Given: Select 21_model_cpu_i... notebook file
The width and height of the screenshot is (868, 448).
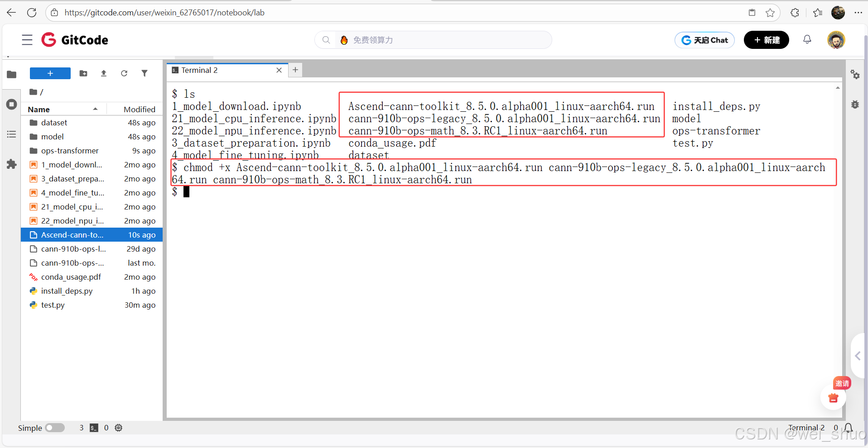Looking at the screenshot, I should click(92, 207).
